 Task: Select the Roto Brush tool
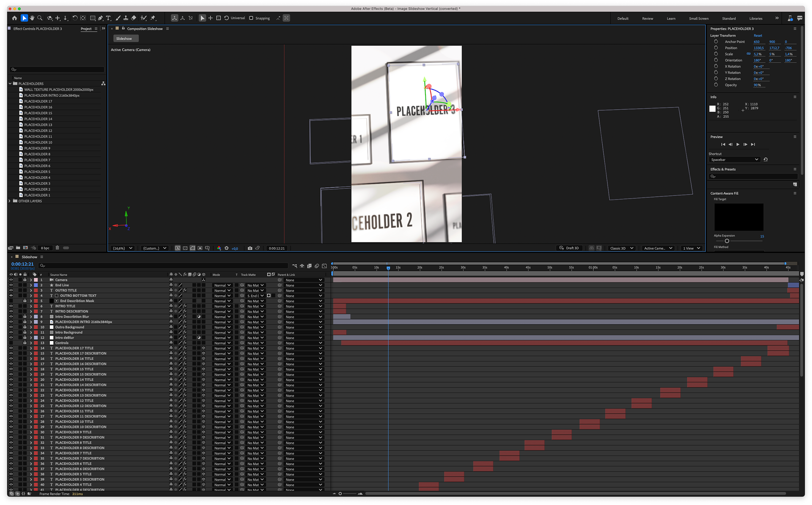click(x=144, y=18)
